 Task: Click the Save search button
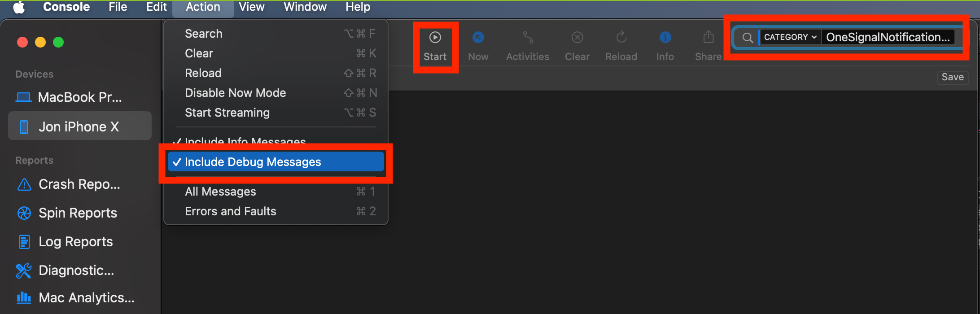click(x=953, y=77)
